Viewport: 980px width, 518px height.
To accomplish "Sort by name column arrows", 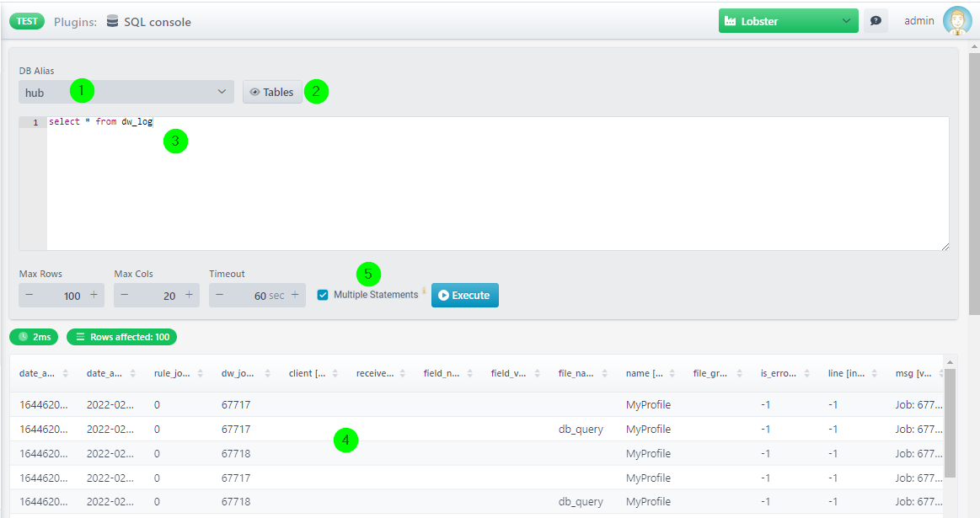I will tap(672, 374).
